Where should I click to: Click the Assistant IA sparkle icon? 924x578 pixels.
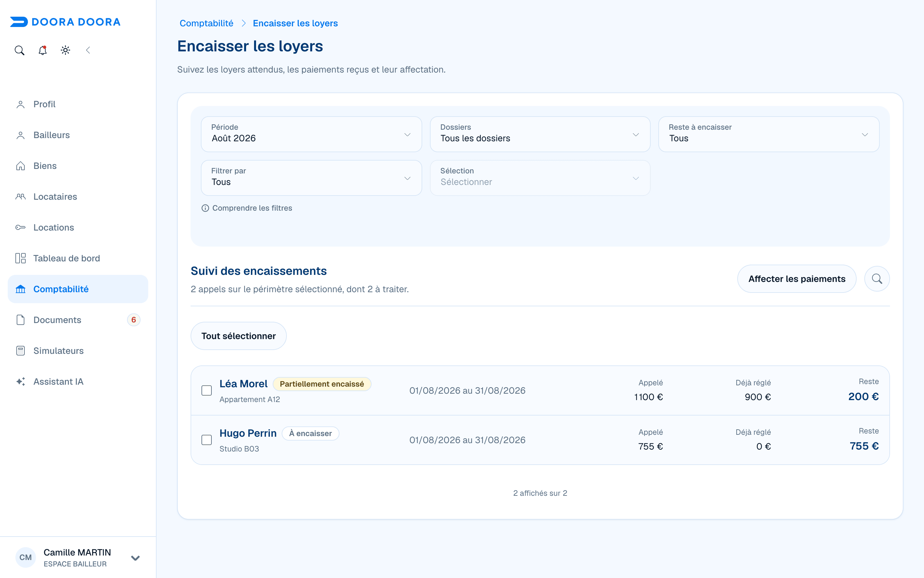(x=21, y=381)
